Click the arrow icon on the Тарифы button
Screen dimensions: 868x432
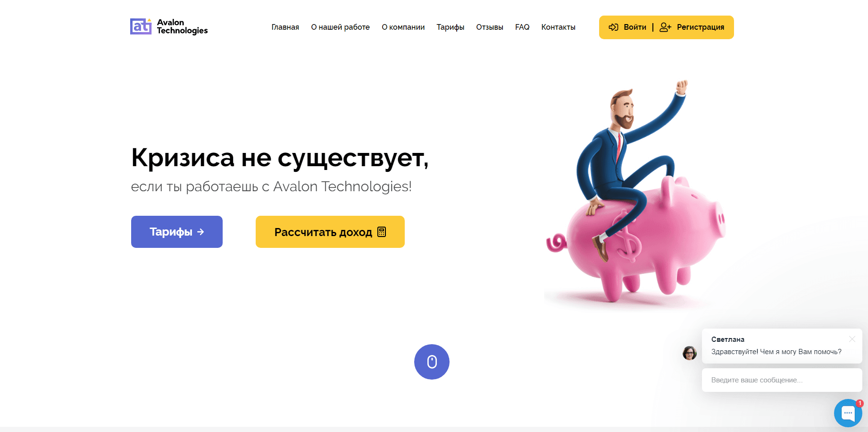(x=200, y=232)
